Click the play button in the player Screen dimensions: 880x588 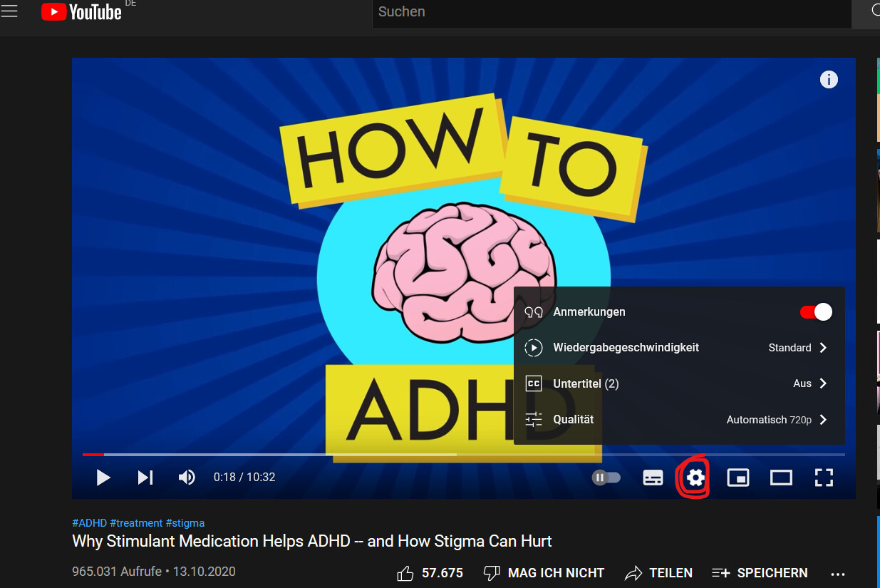pos(103,478)
